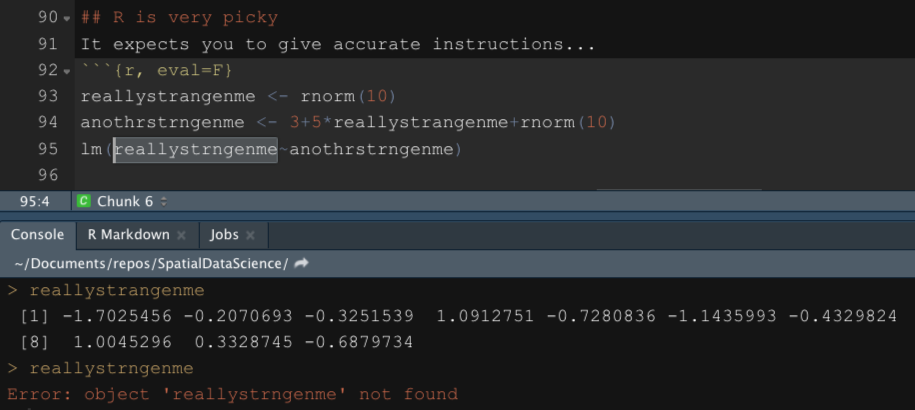
Task: Click the SpatialDataScience working directory path
Action: [x=150, y=263]
